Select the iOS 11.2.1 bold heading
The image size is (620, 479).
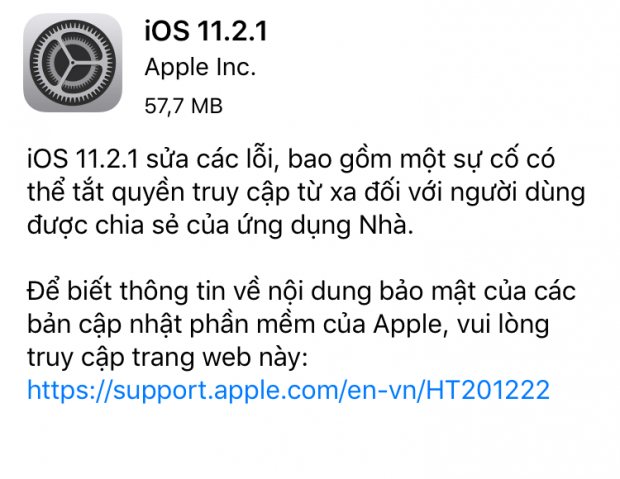click(206, 31)
